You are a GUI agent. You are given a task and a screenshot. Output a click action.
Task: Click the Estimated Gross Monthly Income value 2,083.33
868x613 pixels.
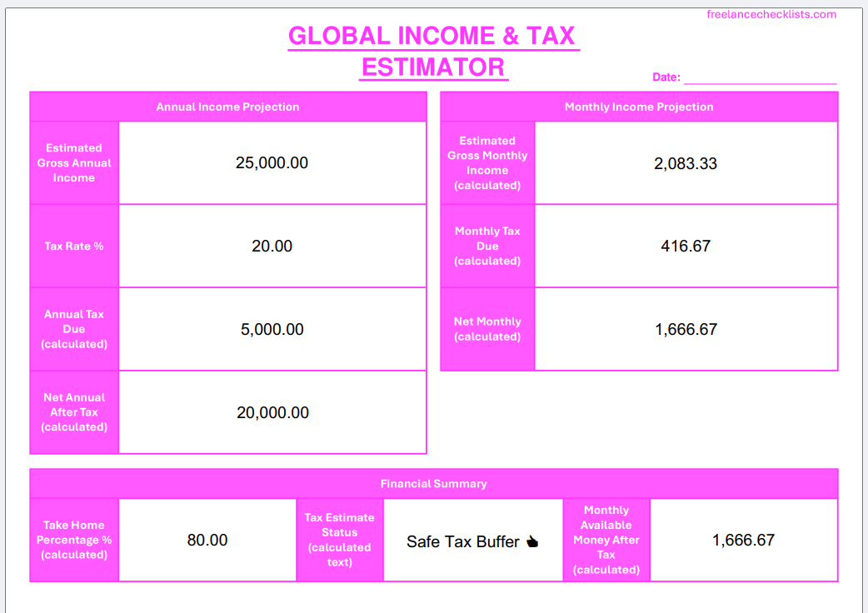(x=686, y=163)
